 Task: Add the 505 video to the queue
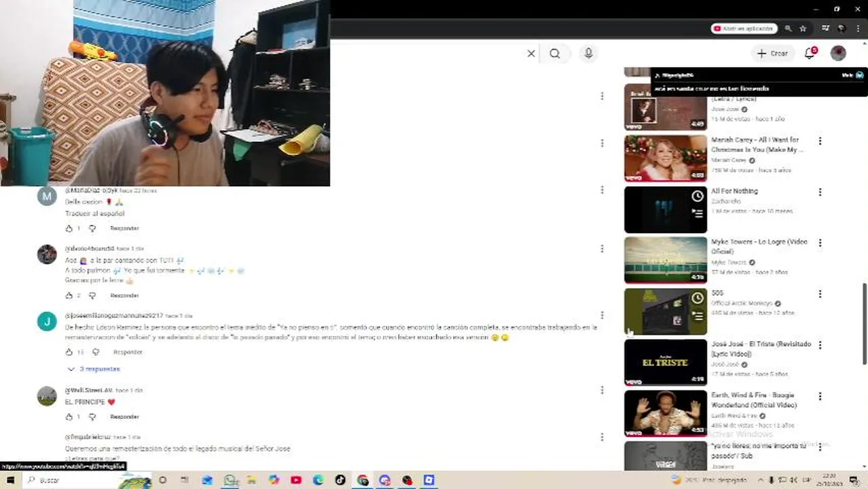point(698,315)
